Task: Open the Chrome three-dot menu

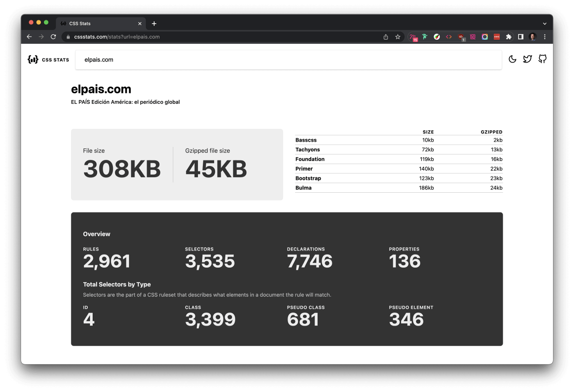Action: 544,37
